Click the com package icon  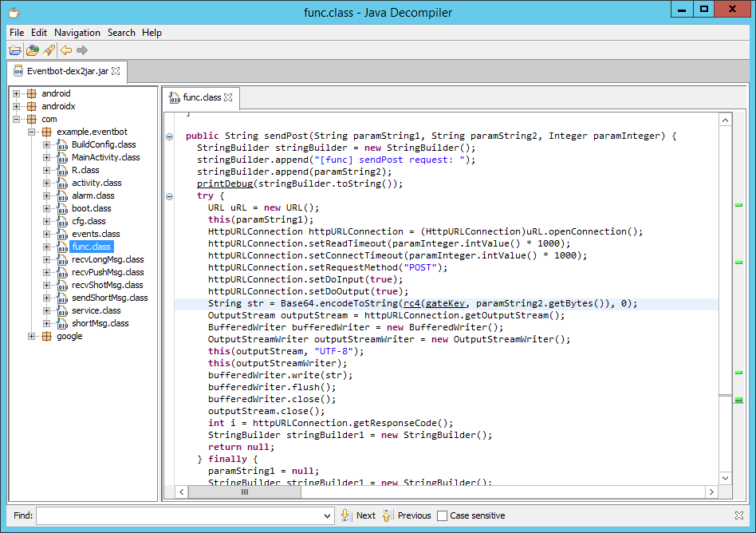click(x=32, y=119)
